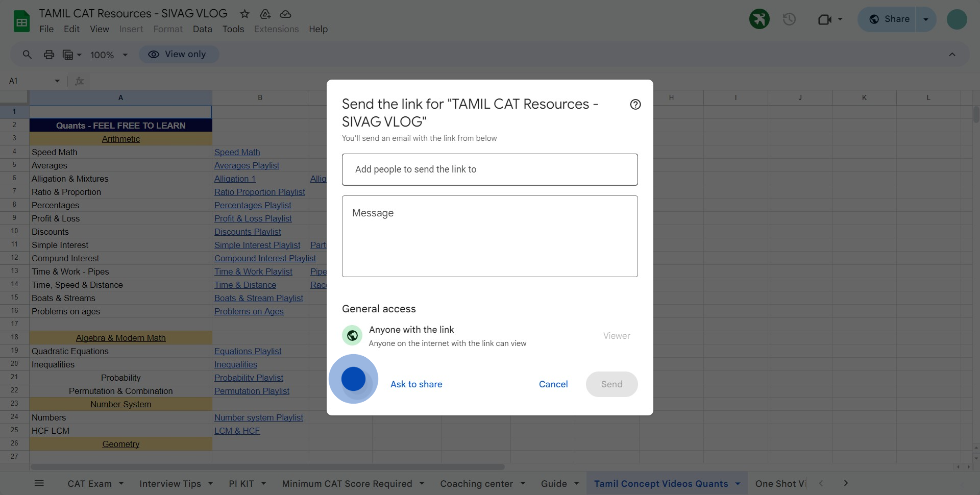
Task: Switch to the Coaching center sheet tab
Action: pos(476,484)
